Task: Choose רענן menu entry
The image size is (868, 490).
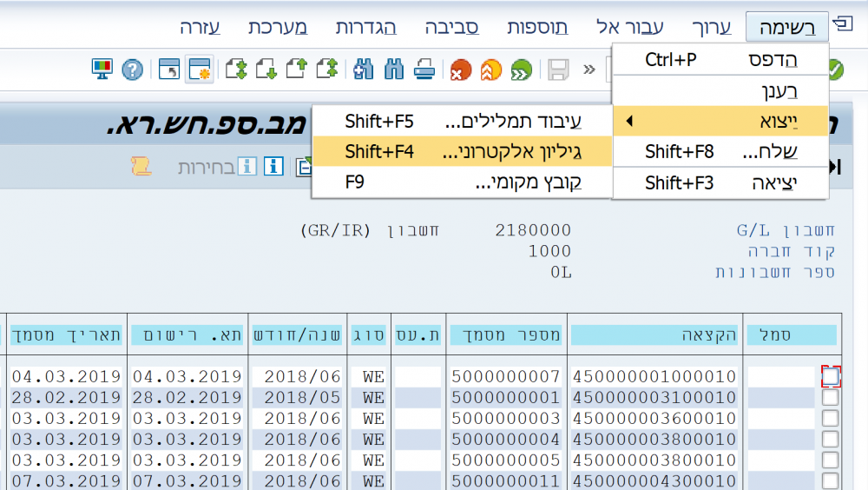Action: (x=720, y=91)
